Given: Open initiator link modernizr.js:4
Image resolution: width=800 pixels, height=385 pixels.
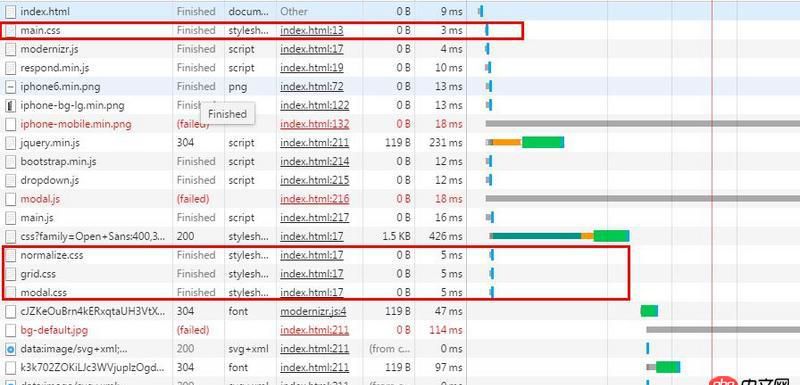Looking at the screenshot, I should click(313, 311).
